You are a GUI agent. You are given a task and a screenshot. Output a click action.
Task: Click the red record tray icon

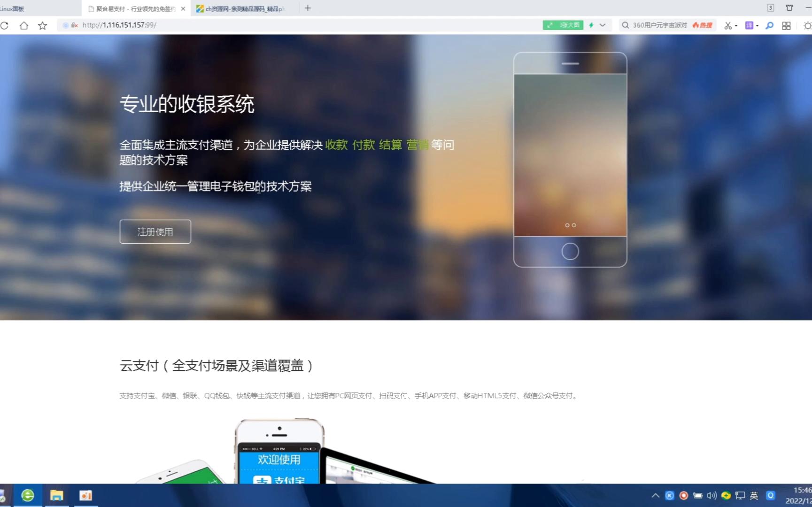[x=684, y=495]
